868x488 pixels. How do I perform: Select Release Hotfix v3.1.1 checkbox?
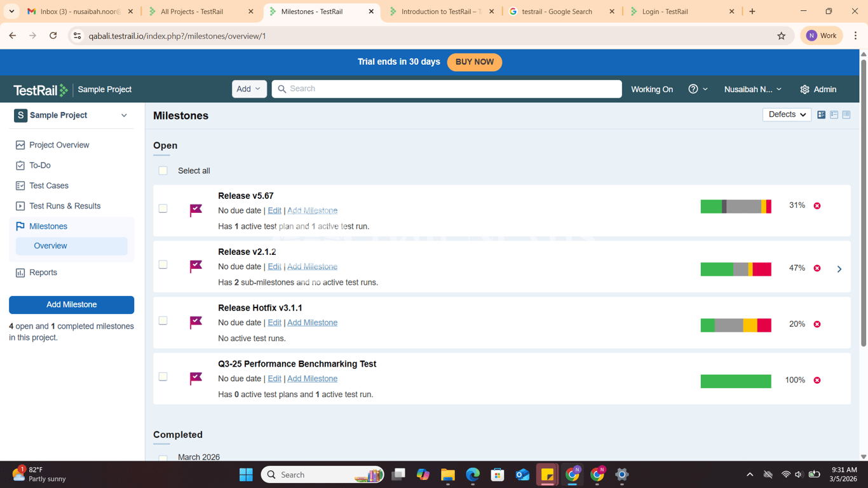163,320
